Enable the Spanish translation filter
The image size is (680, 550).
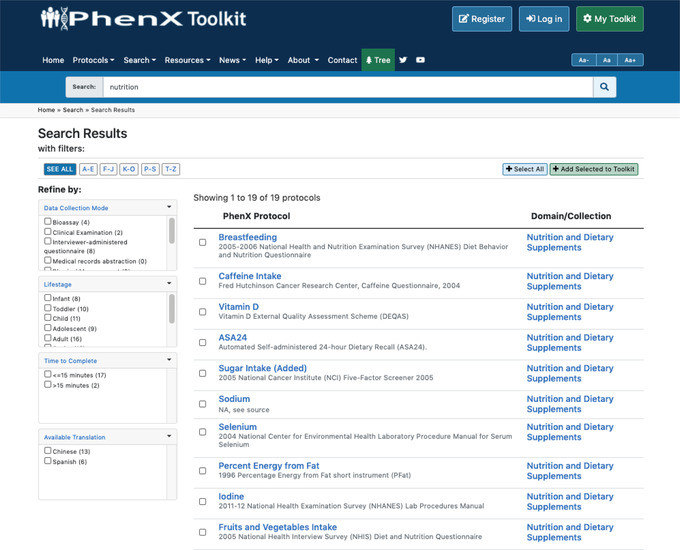tap(48, 461)
